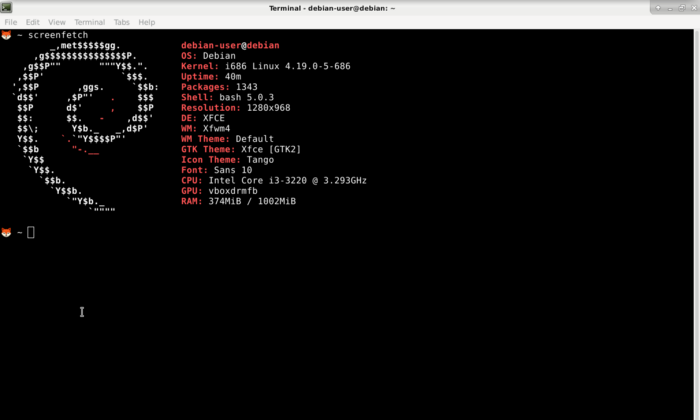Viewport: 700px width, 420px height.
Task: Close the Terminal window
Action: tap(694, 8)
